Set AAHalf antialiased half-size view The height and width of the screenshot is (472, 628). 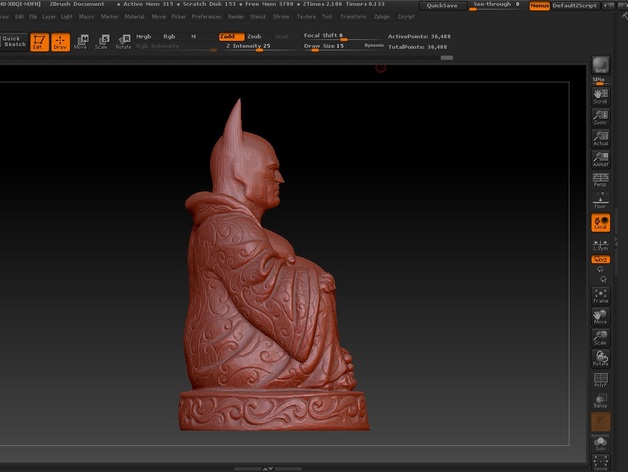600,159
